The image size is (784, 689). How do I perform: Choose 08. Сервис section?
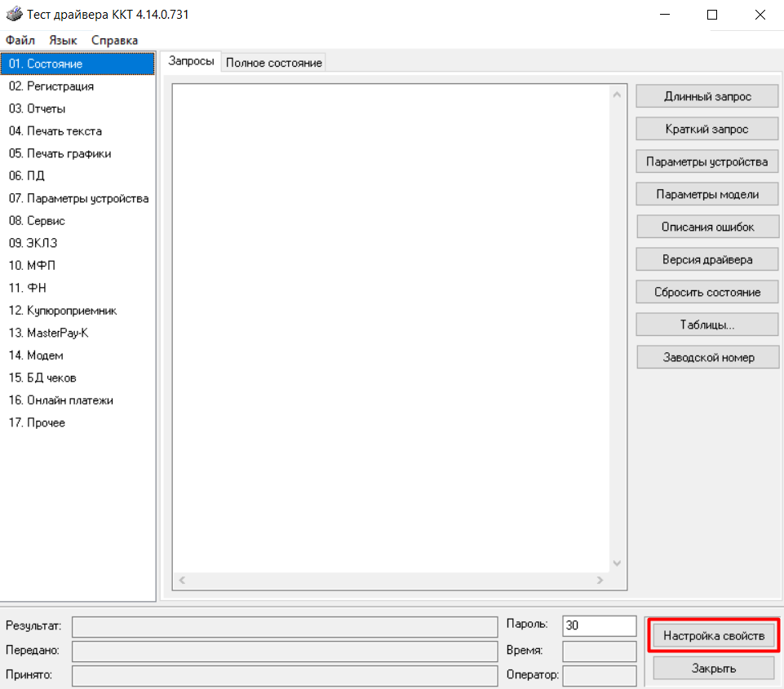[x=37, y=221]
